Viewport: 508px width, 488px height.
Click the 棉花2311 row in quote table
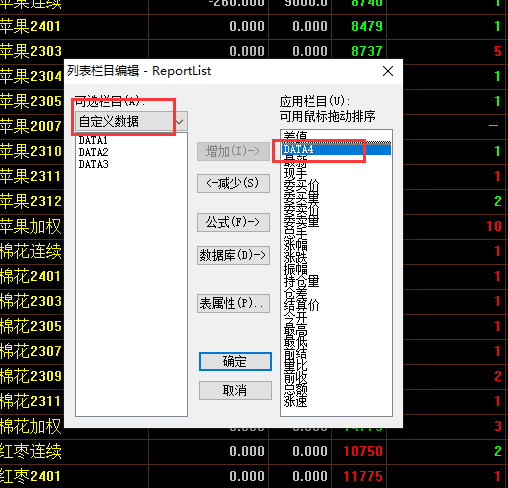point(31,401)
